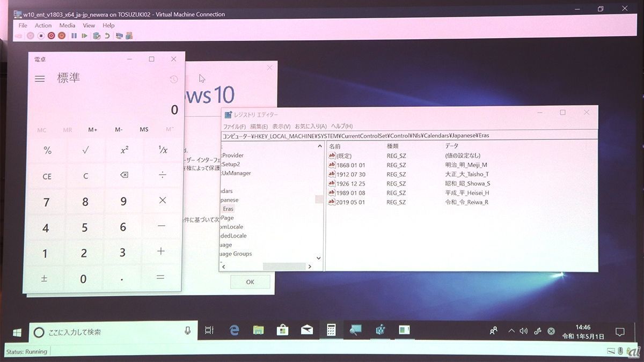Click the Ctrl+Alt+Delete toolbar icon
Viewport: 644px width, 362px height.
[x=19, y=35]
